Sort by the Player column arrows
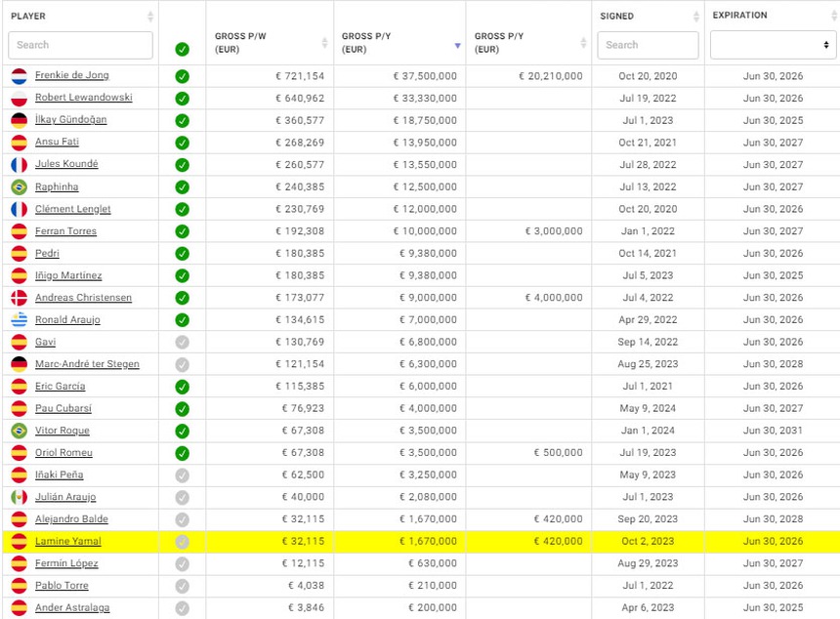The height and width of the screenshot is (619, 840). tap(150, 17)
